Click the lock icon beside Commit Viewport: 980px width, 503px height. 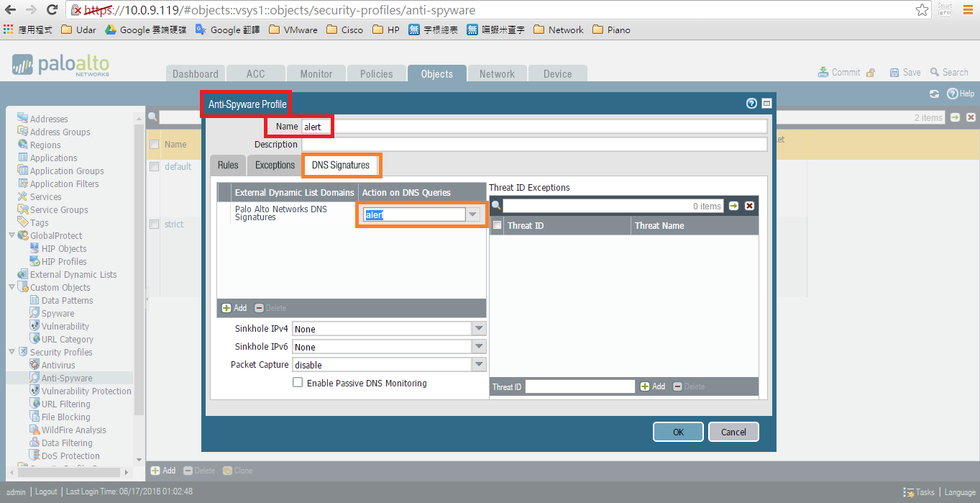(x=871, y=73)
